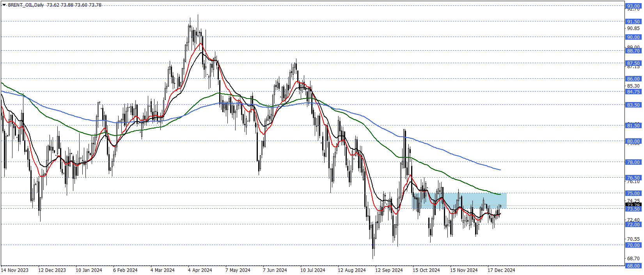Image resolution: width=644 pixels, height=275 pixels.
Task: Click the 10 Jan 2024 date label
Action: coord(89,270)
